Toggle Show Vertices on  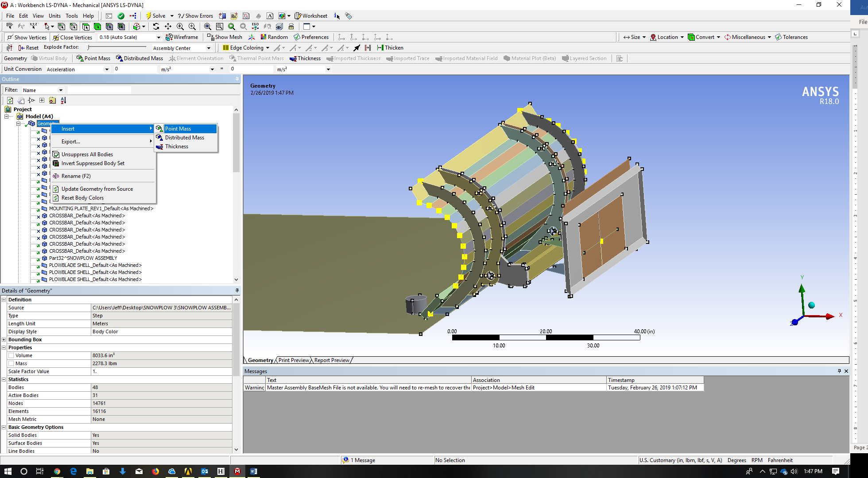tap(27, 37)
